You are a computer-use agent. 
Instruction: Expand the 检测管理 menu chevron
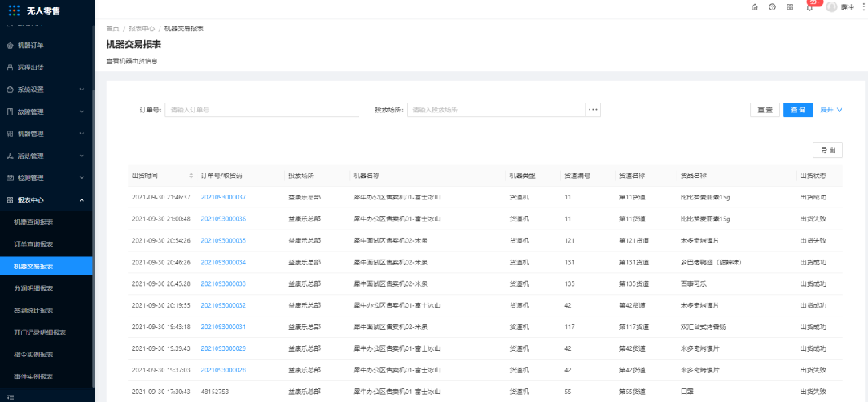pos(82,178)
